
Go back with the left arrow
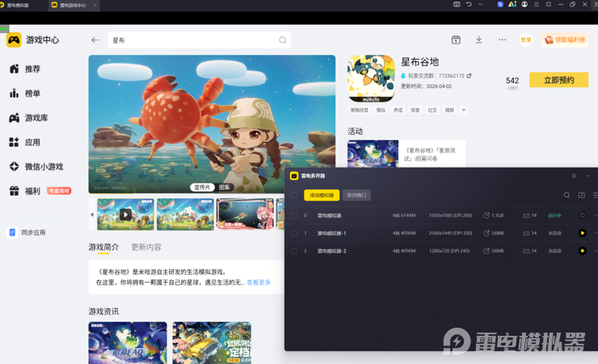pos(95,40)
